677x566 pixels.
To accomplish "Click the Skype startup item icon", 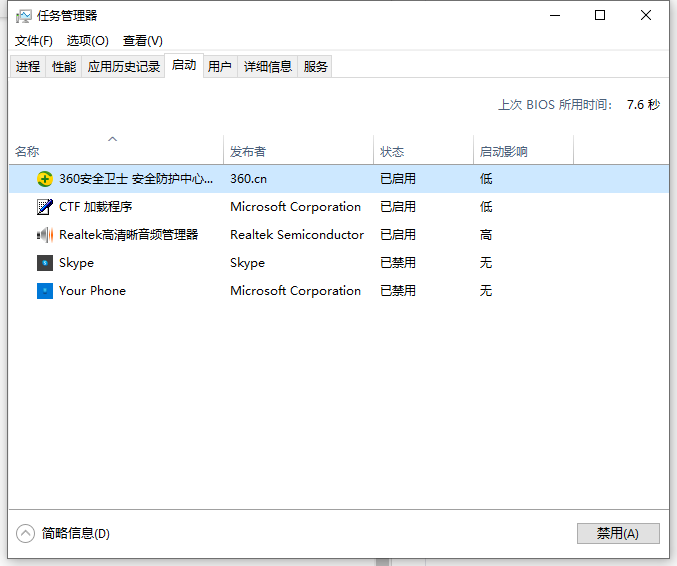I will (45, 263).
